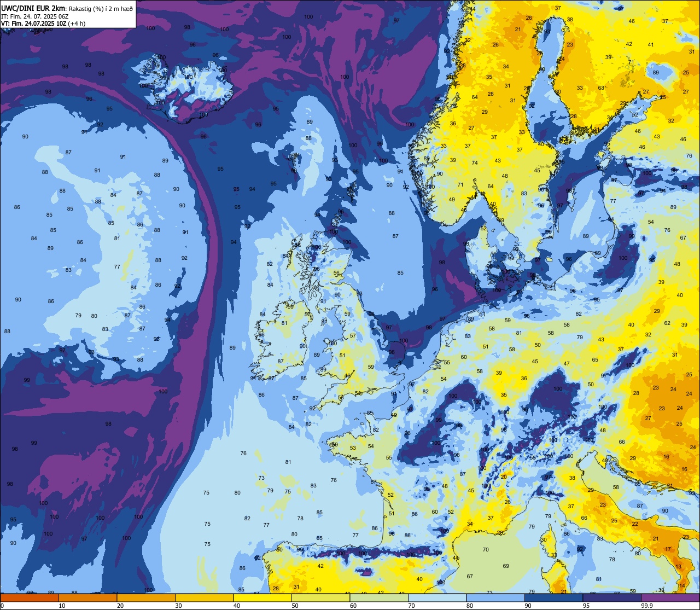Click the humidity value 56 over Scotland
Viewport: 700px width, 610px height.
(337, 273)
